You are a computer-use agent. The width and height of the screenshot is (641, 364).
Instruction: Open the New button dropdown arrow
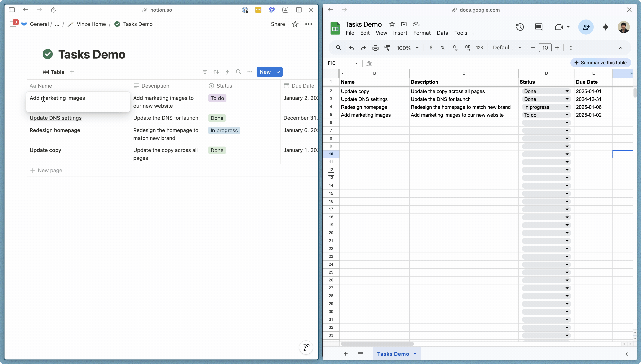pos(278,72)
